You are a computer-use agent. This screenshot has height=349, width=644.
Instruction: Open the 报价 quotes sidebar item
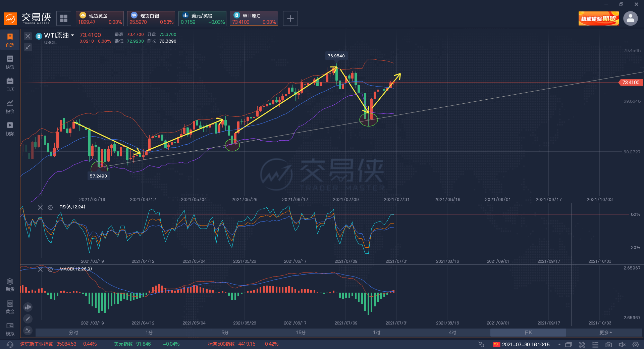(x=10, y=107)
